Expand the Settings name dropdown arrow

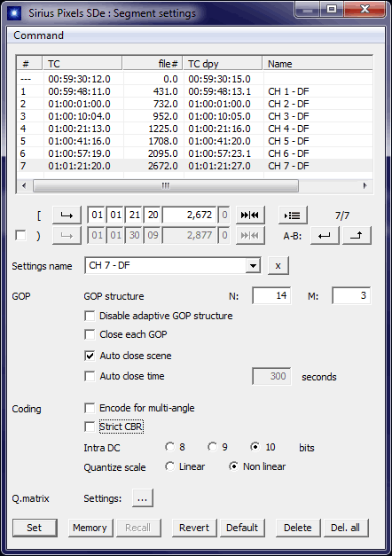(x=253, y=266)
